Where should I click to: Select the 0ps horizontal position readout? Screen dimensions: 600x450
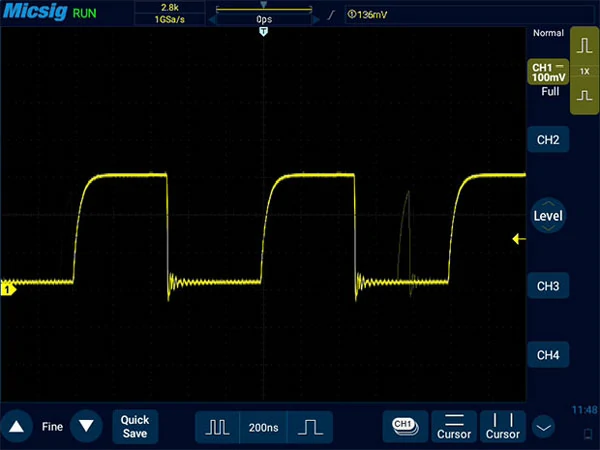point(264,19)
